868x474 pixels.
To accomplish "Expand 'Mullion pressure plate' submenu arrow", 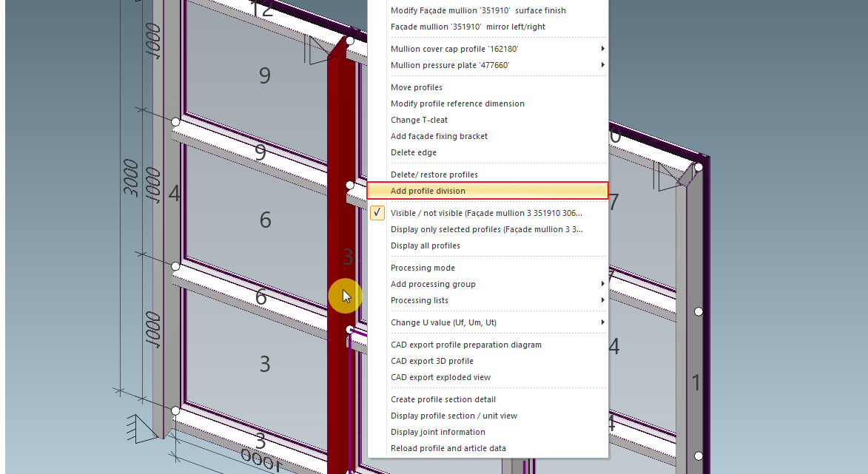I will pos(602,65).
